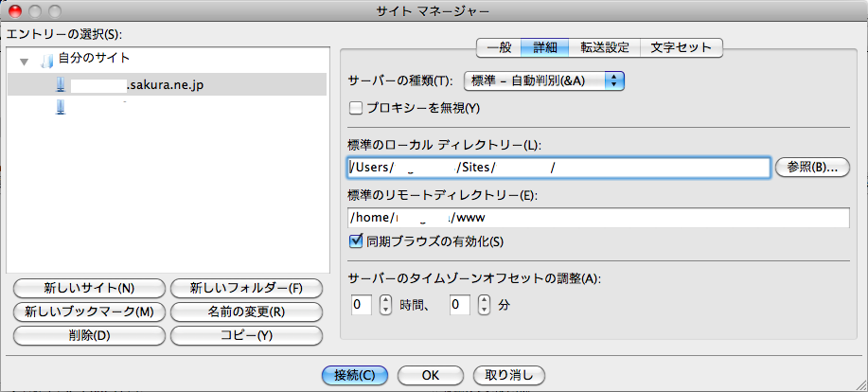Click the 新しいフォルダー button
The width and height of the screenshot is (868, 392).
point(245,288)
